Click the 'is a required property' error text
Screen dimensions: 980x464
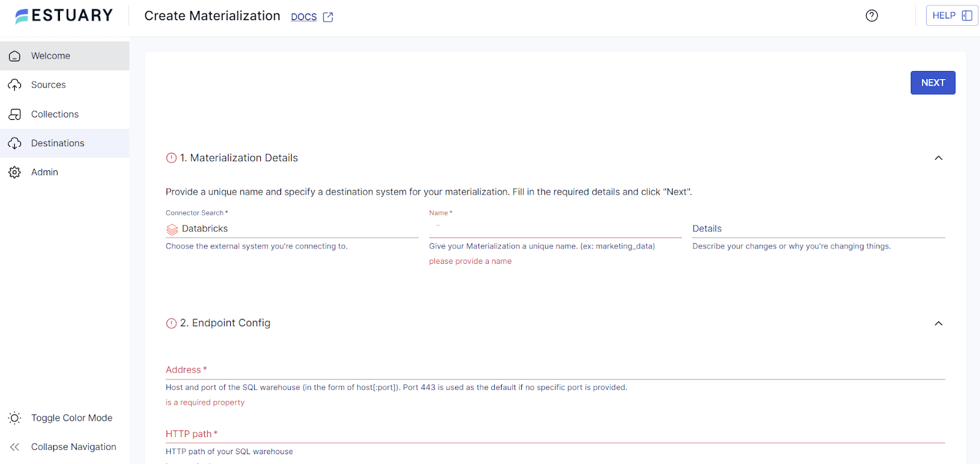point(205,403)
